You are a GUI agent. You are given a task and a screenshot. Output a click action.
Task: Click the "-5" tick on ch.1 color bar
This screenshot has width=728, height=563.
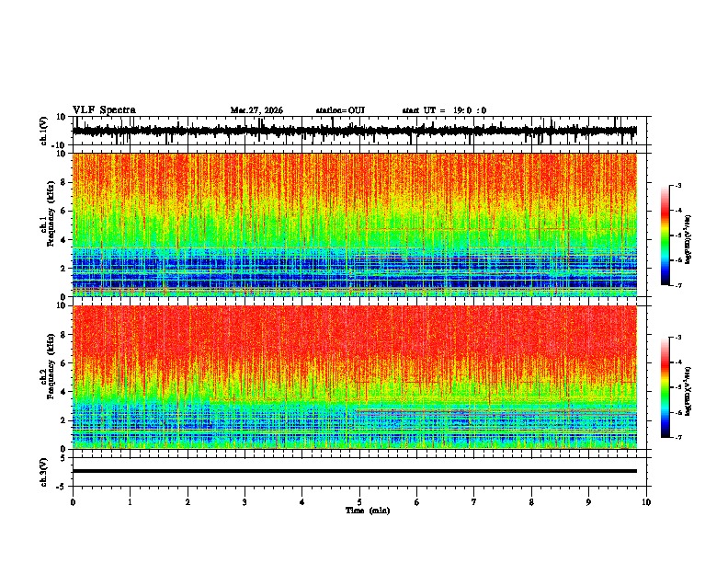[x=678, y=236]
